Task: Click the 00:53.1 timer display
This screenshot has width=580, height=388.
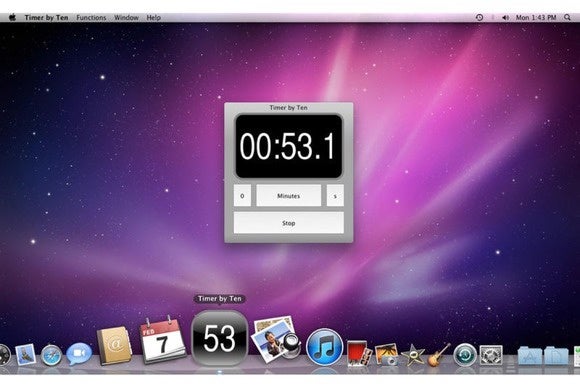Action: (x=289, y=146)
